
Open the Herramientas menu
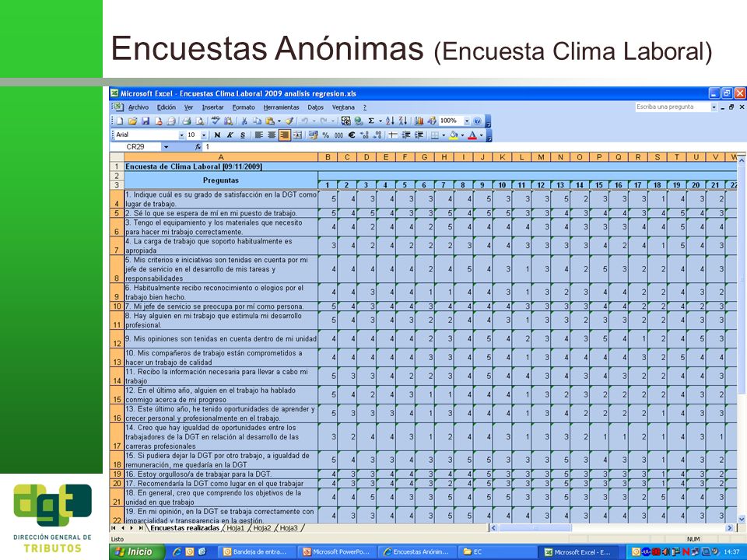click(281, 107)
